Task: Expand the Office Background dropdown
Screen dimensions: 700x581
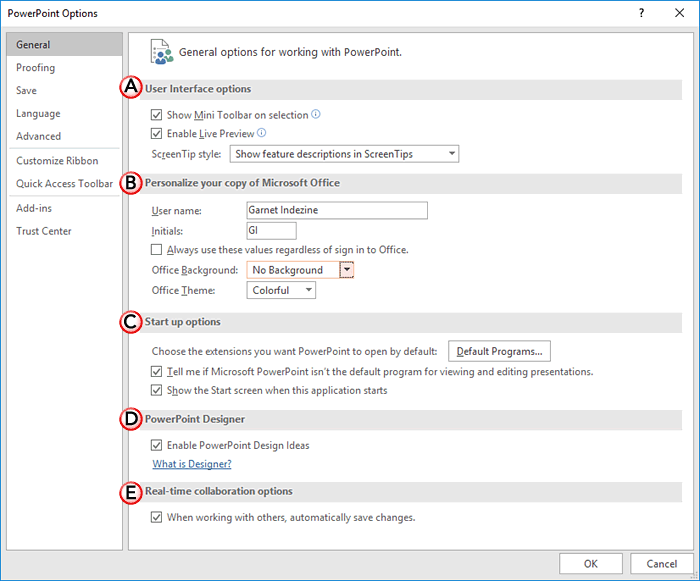Action: point(347,270)
